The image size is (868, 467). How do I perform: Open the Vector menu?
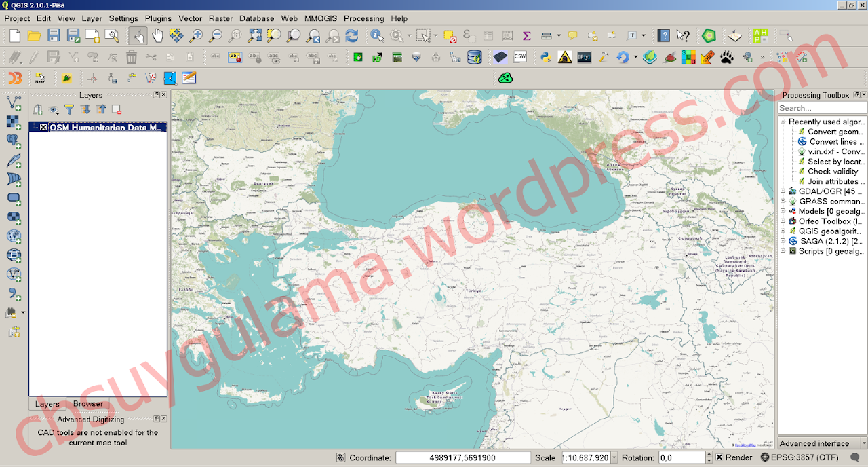tap(190, 18)
